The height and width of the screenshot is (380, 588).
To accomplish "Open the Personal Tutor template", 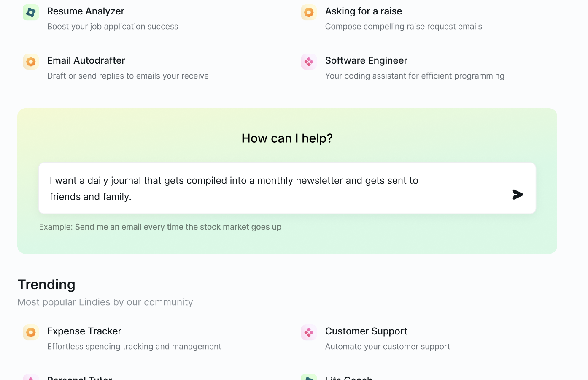I will 79,378.
